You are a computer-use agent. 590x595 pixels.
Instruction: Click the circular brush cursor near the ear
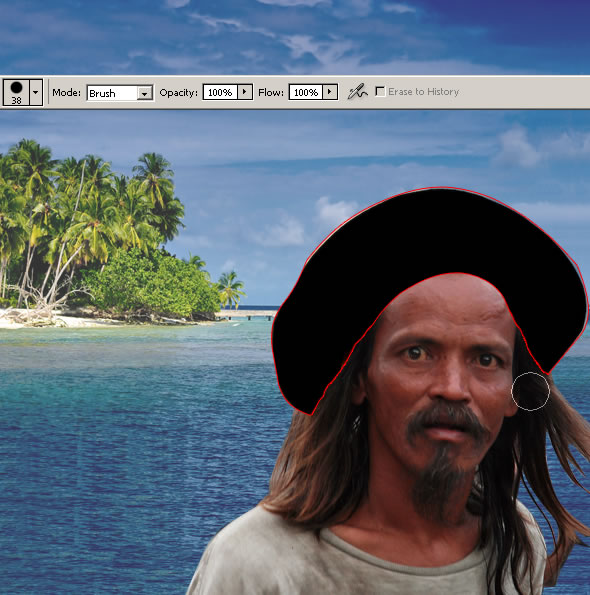(530, 391)
